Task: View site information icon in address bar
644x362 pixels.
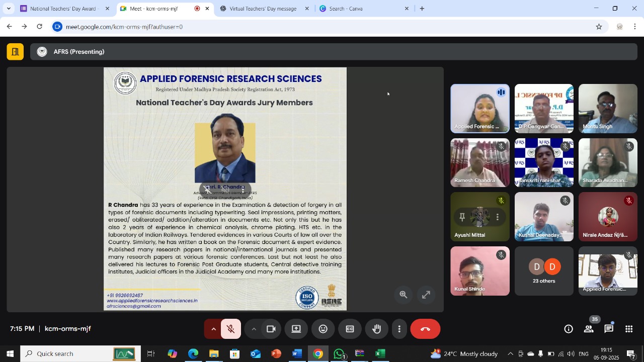Action: 58,27
